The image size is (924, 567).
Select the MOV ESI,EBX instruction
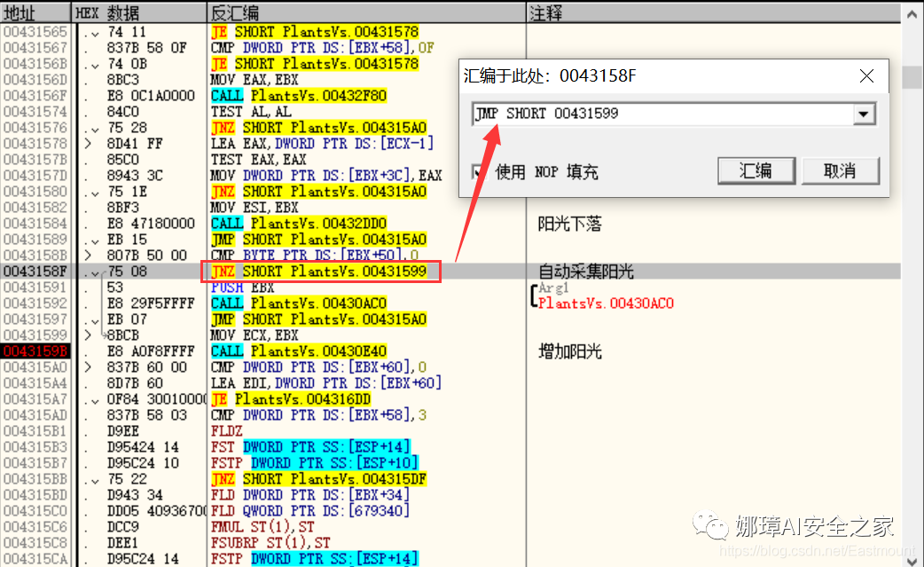254,208
